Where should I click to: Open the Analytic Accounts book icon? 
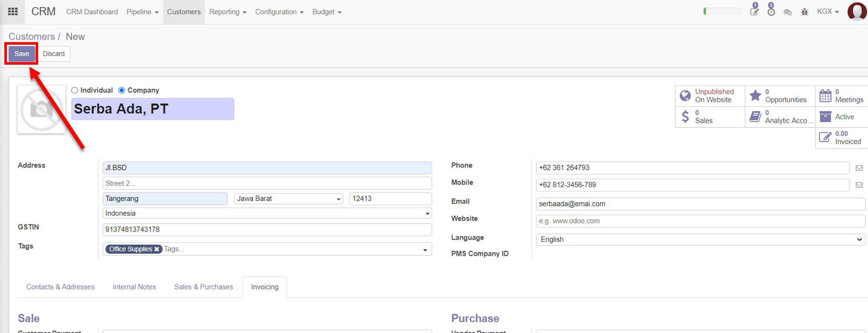(x=756, y=117)
